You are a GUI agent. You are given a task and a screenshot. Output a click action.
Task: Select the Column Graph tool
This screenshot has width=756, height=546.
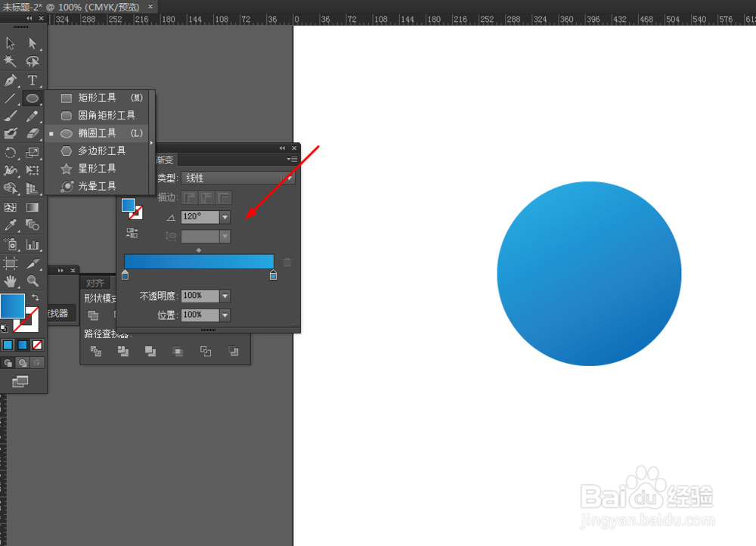point(33,244)
